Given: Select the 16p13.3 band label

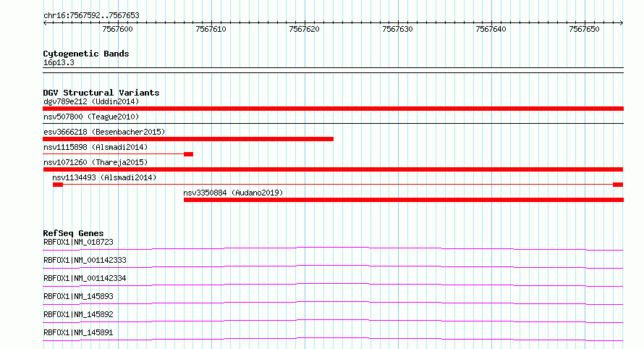Looking at the screenshot, I should point(59,62).
